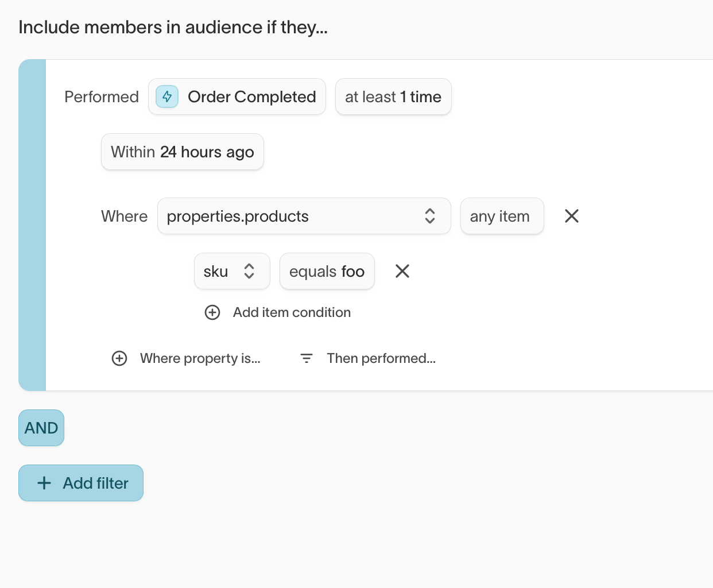Click the 'Where' label text
Image resolution: width=713 pixels, height=588 pixels.
(x=125, y=216)
